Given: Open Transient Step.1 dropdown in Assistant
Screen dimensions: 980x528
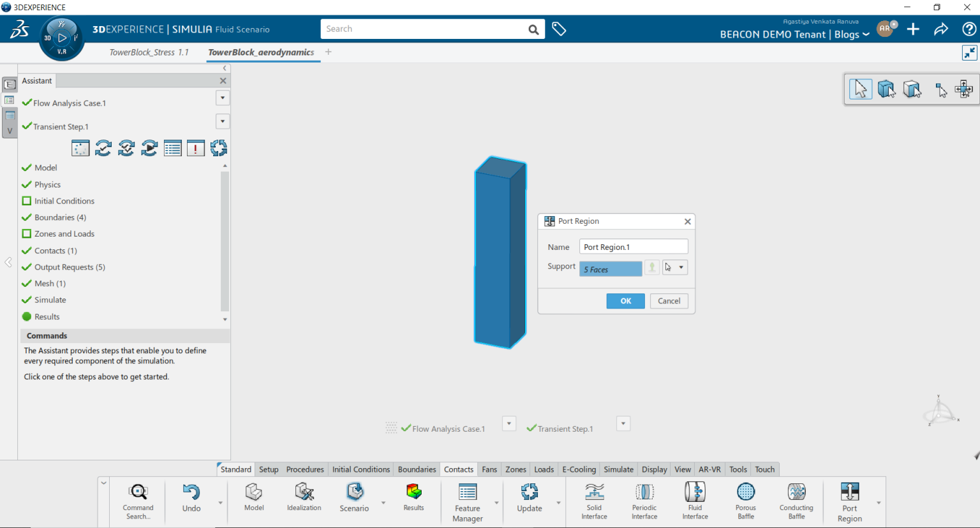Looking at the screenshot, I should tap(223, 121).
